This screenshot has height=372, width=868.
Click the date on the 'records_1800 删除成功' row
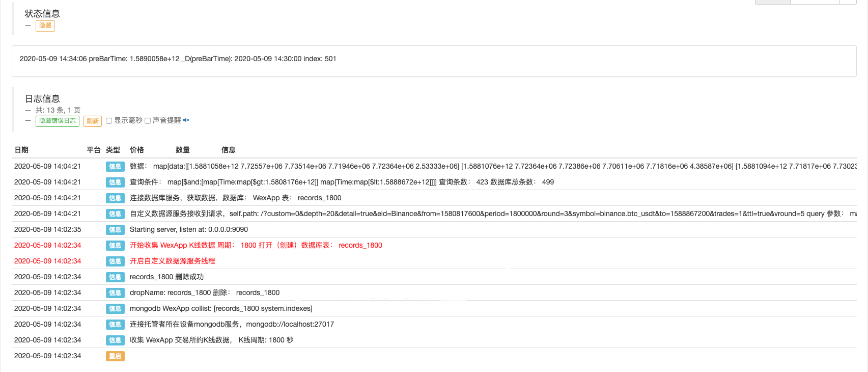pyautogui.click(x=48, y=277)
